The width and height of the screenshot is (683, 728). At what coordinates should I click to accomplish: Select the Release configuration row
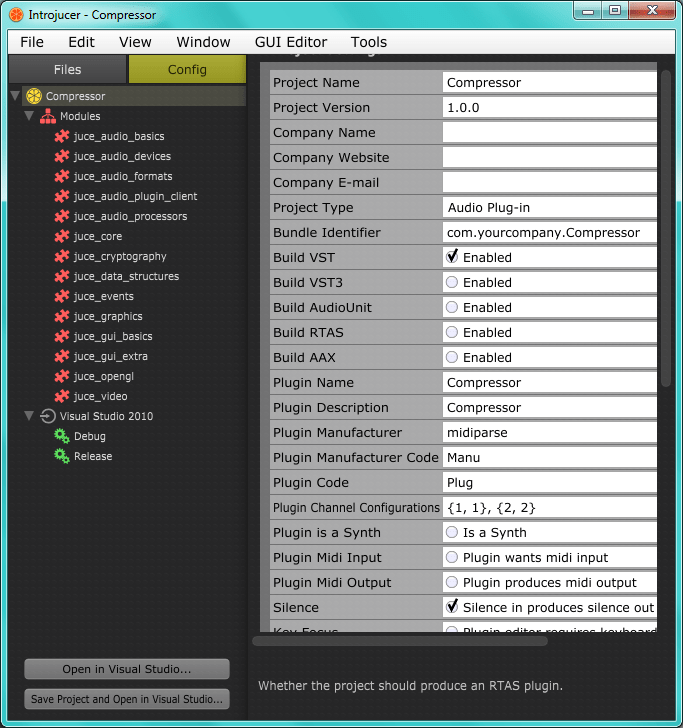click(x=93, y=456)
